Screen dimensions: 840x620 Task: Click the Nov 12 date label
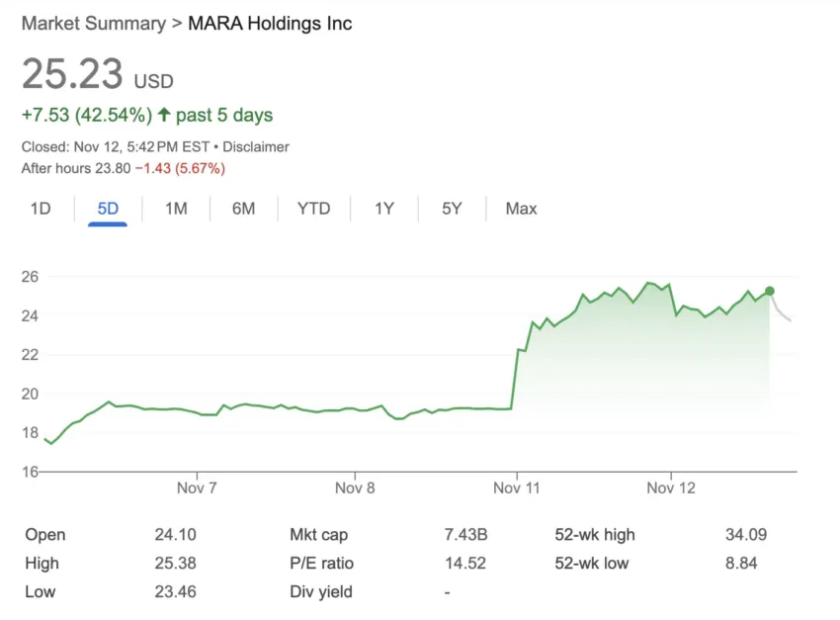[x=672, y=488]
